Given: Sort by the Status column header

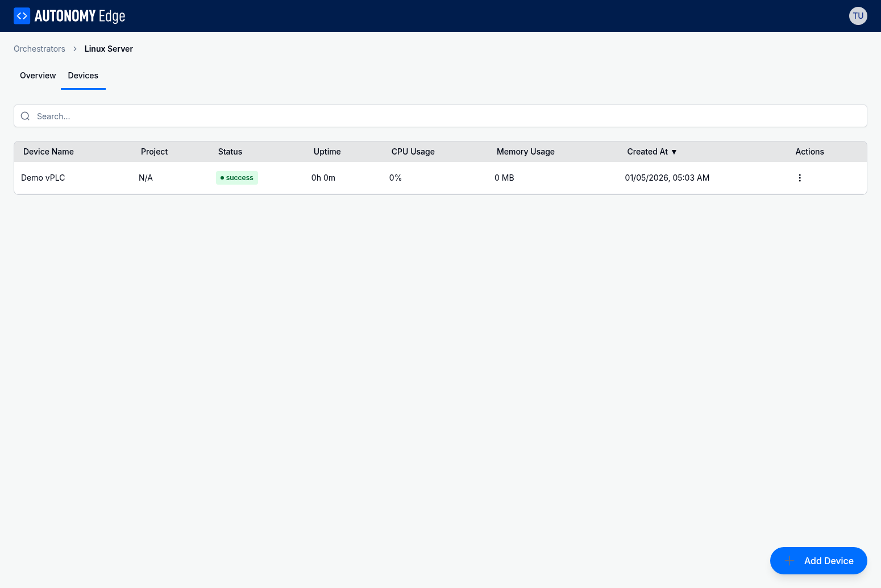Looking at the screenshot, I should pos(230,152).
